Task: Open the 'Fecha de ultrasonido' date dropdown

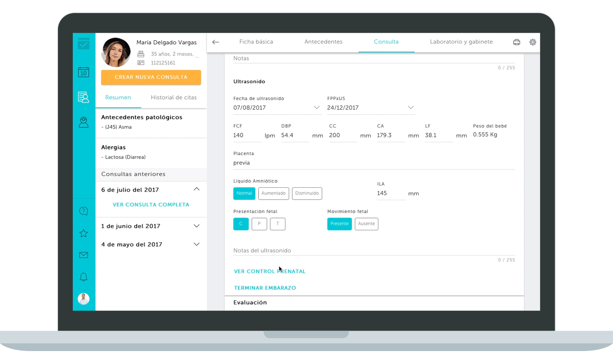Action: click(x=317, y=107)
